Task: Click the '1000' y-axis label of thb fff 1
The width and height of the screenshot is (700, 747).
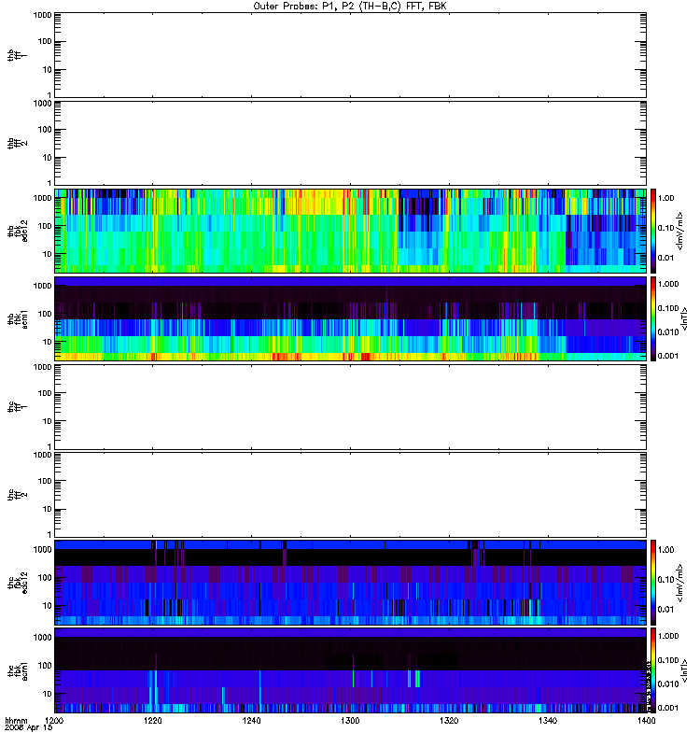Action: click(x=42, y=15)
